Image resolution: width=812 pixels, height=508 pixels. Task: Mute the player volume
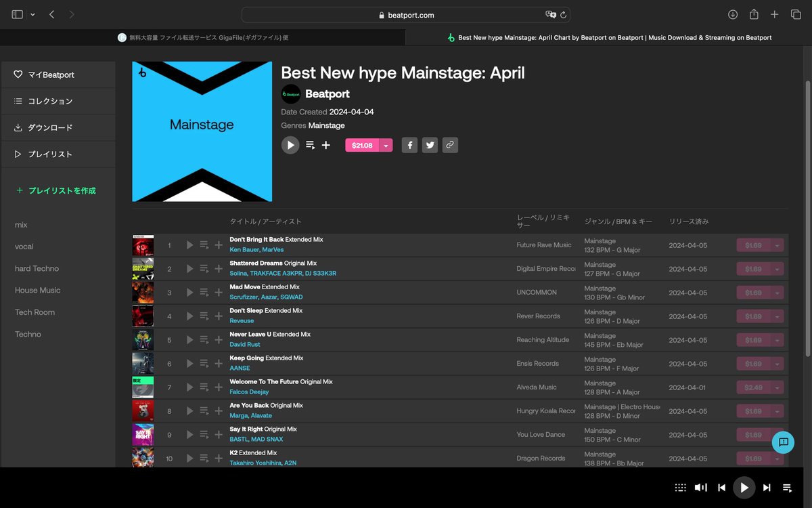701,488
